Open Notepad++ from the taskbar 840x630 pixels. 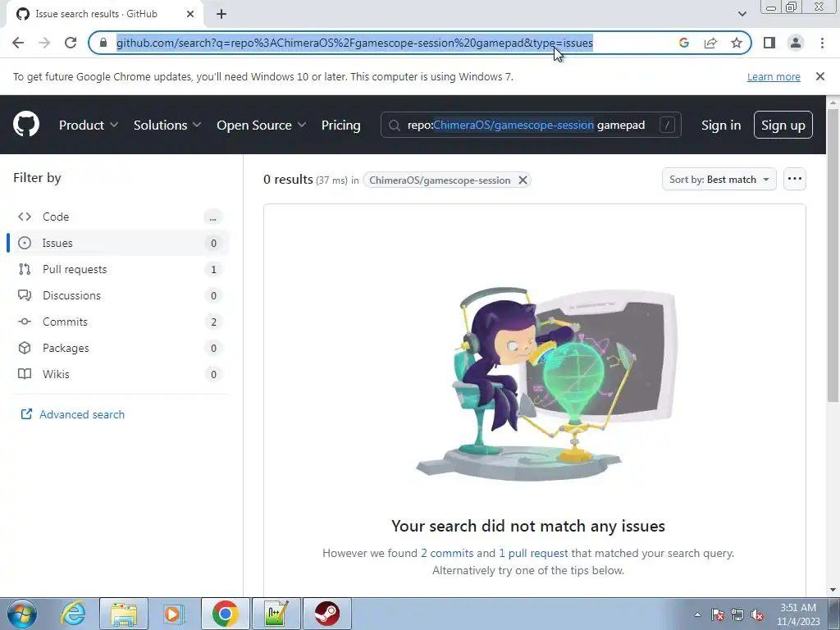point(276,614)
